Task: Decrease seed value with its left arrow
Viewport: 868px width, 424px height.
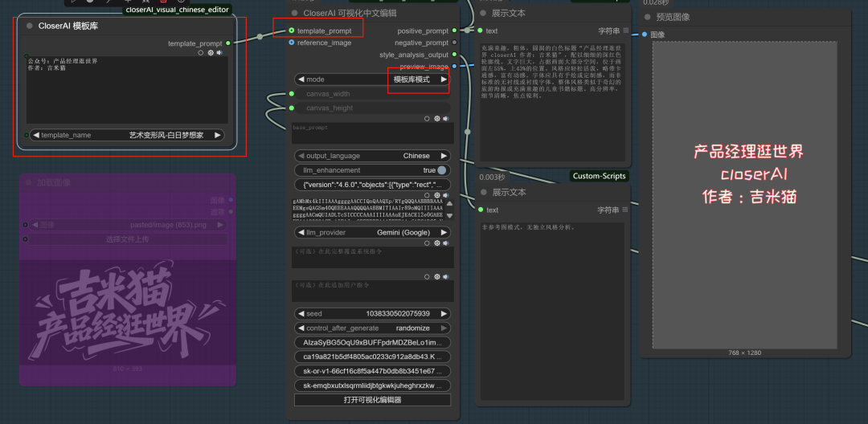Action: point(301,313)
